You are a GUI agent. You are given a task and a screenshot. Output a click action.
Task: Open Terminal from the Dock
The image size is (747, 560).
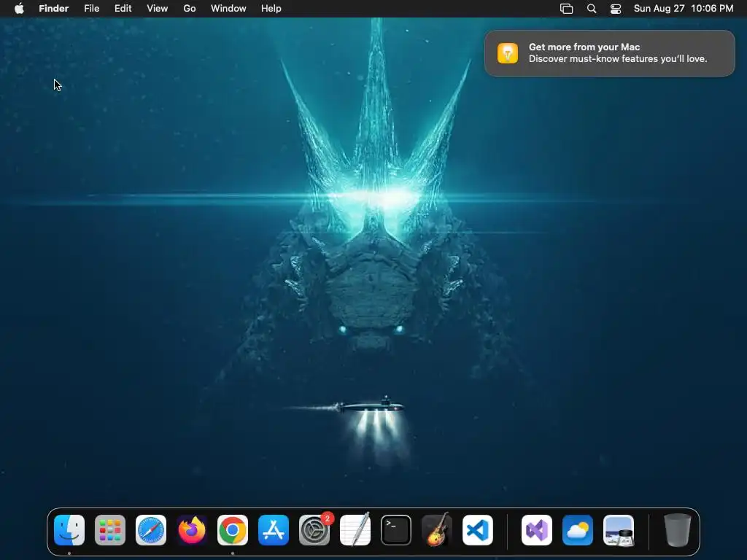point(396,530)
